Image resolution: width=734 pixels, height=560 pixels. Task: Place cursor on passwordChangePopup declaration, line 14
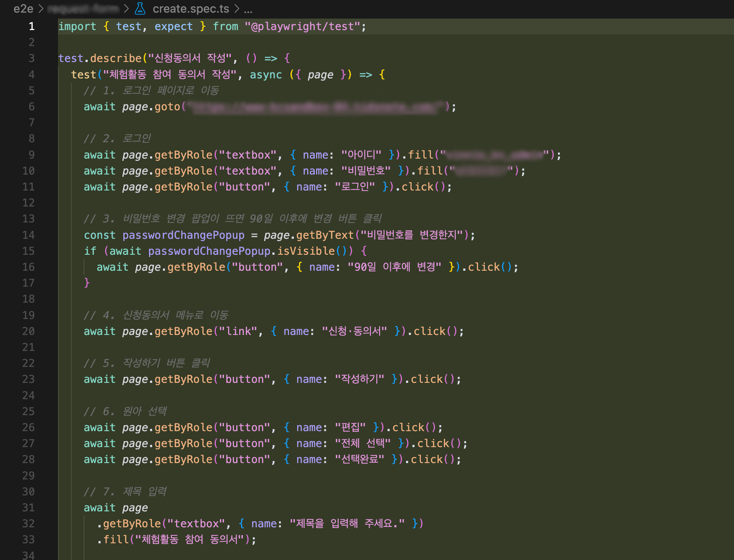(183, 235)
